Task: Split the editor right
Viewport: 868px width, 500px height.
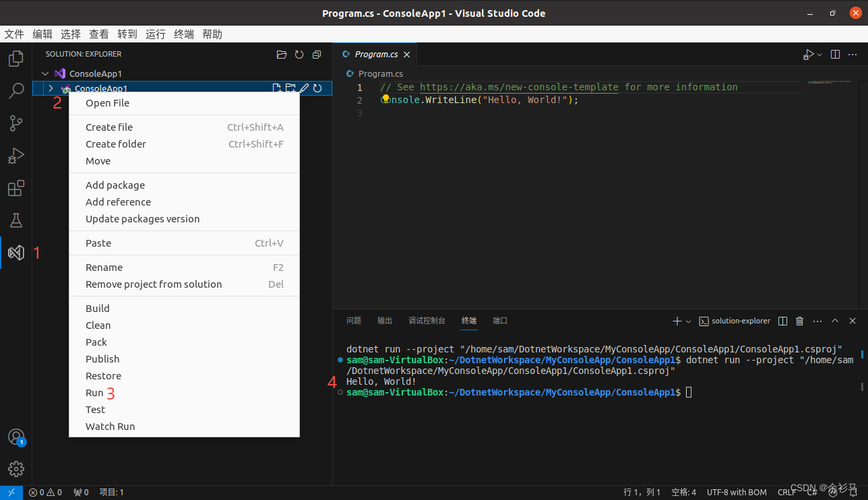Action: tap(835, 55)
